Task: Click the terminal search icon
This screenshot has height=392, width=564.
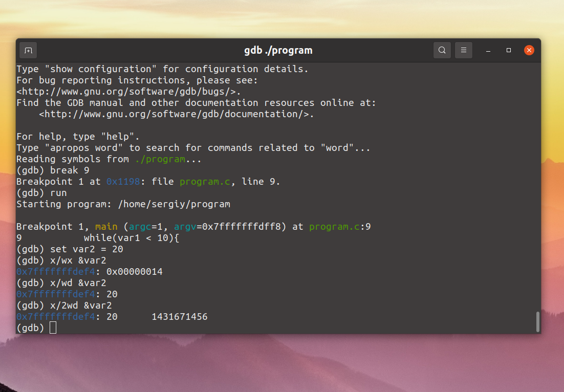Action: point(442,50)
